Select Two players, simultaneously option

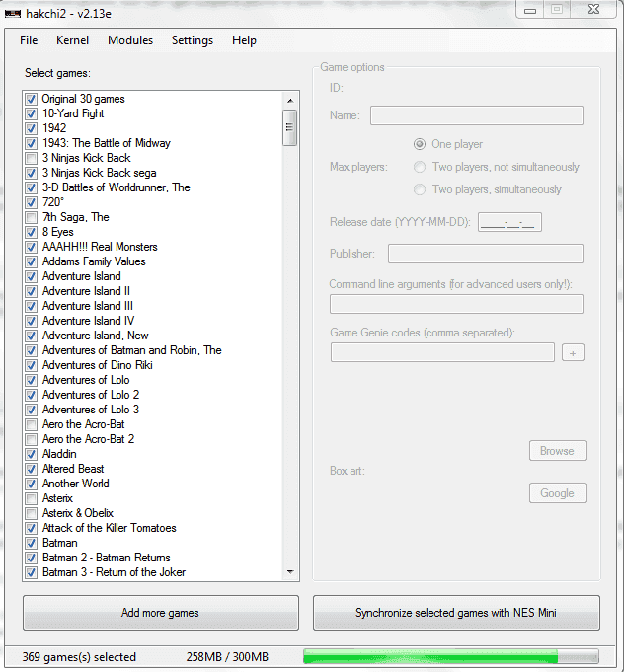tap(420, 189)
